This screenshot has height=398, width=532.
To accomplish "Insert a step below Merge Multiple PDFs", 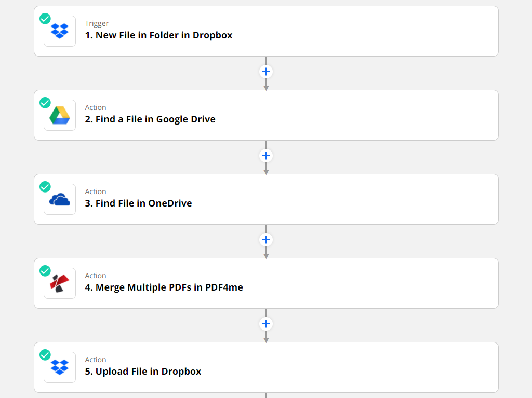I will coord(266,324).
